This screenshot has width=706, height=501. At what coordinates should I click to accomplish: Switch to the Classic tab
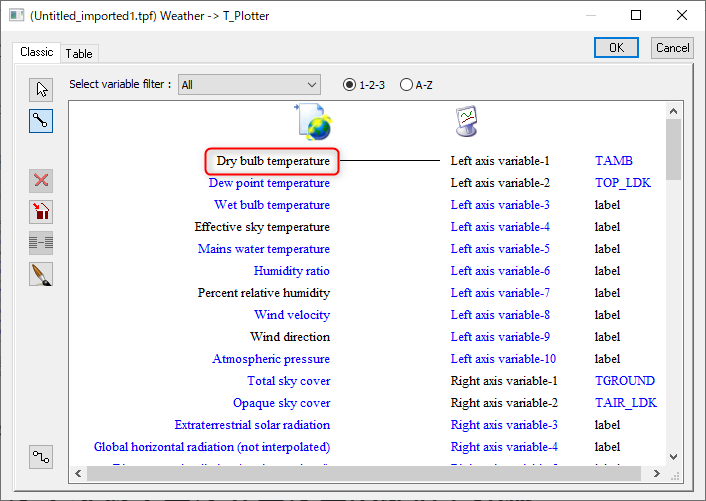(x=37, y=52)
